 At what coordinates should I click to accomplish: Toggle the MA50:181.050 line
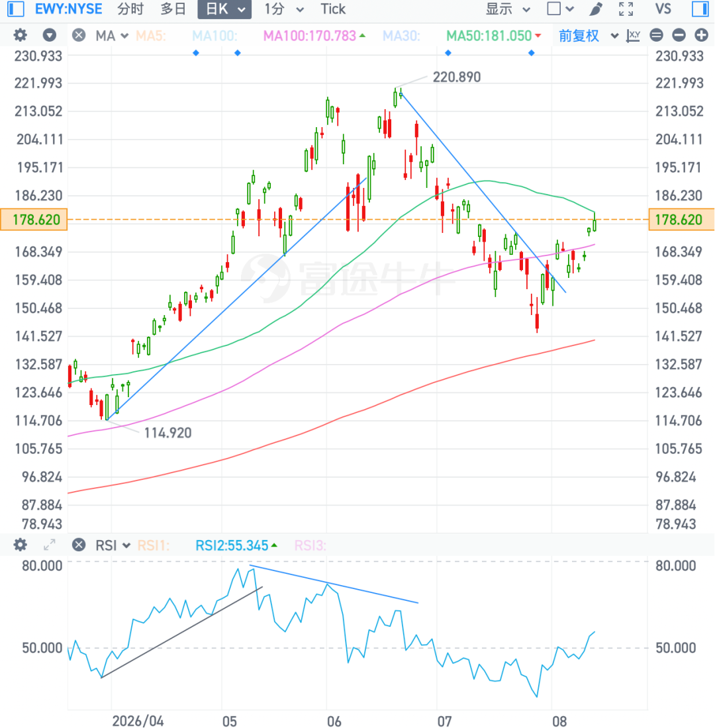[x=493, y=36]
